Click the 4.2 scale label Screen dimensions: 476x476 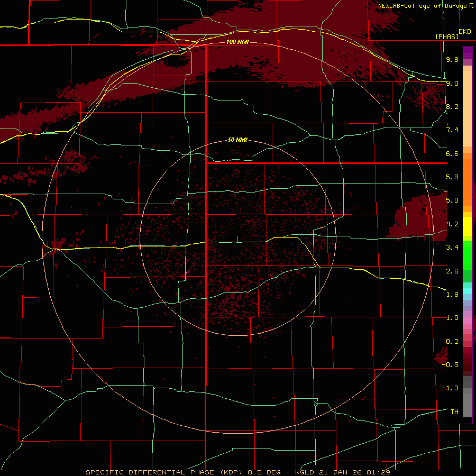452,224
